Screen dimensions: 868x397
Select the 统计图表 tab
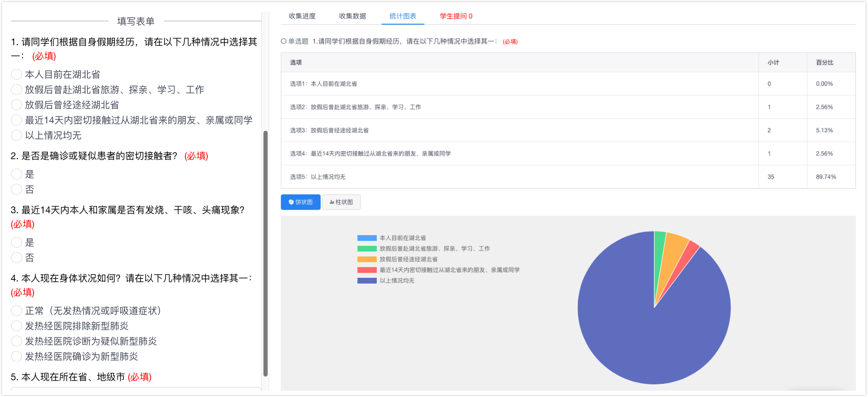[x=403, y=16]
